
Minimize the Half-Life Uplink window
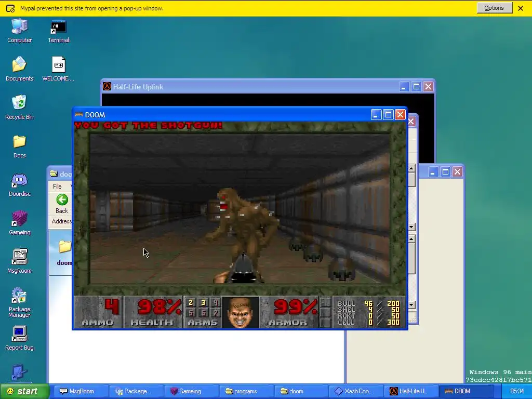pos(404,87)
